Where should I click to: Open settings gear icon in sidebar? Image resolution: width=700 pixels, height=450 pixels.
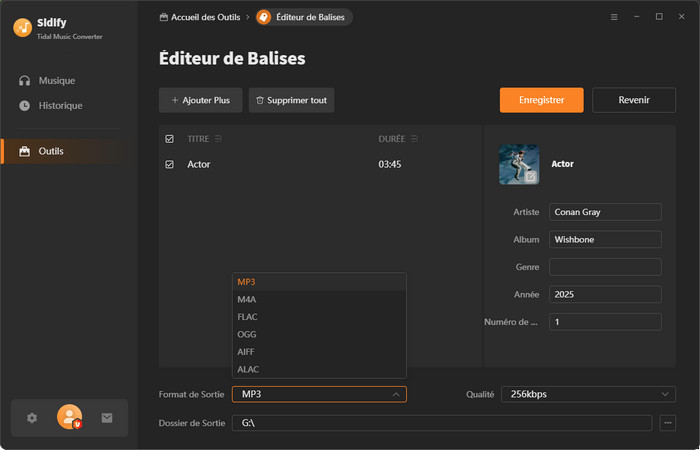(x=32, y=418)
